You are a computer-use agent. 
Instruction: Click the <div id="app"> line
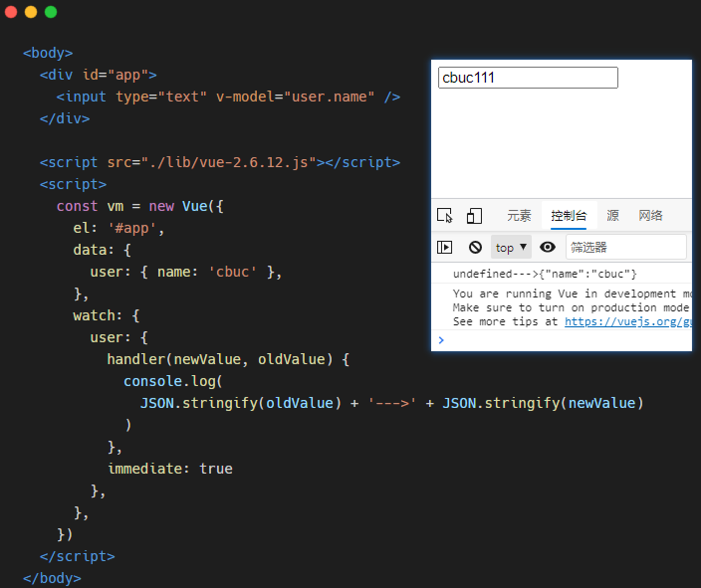[x=98, y=75]
